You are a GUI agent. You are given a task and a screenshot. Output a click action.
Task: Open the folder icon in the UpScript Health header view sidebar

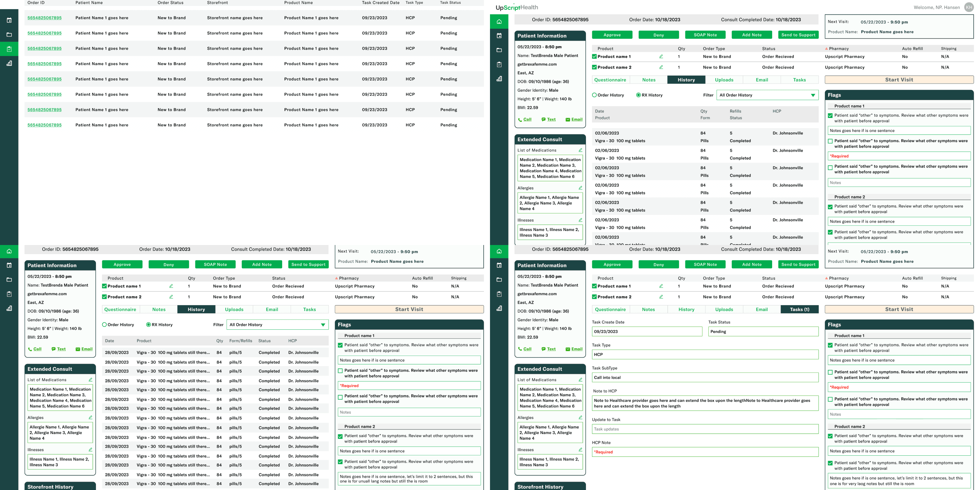click(499, 50)
